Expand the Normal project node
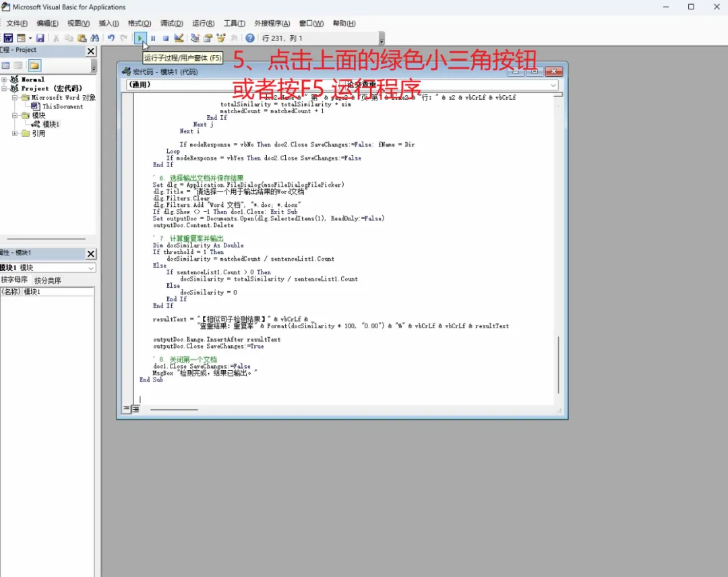The height and width of the screenshot is (577, 728). point(4,80)
